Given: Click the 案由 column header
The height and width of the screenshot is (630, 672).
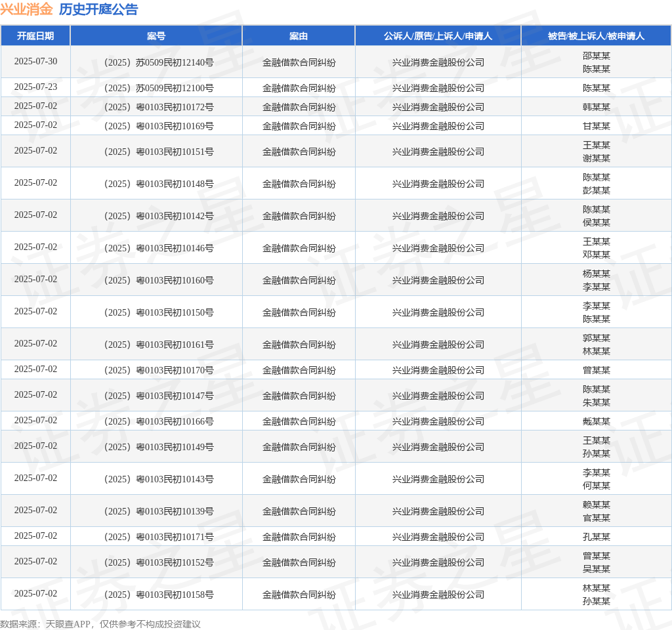Looking at the screenshot, I should click(x=299, y=36).
